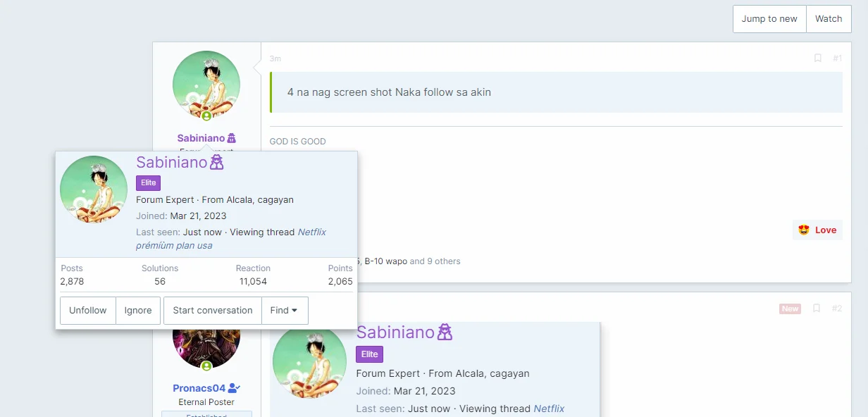Image resolution: width=868 pixels, height=417 pixels.
Task: Open the Netflix thread link in lower popup
Action: coord(549,409)
